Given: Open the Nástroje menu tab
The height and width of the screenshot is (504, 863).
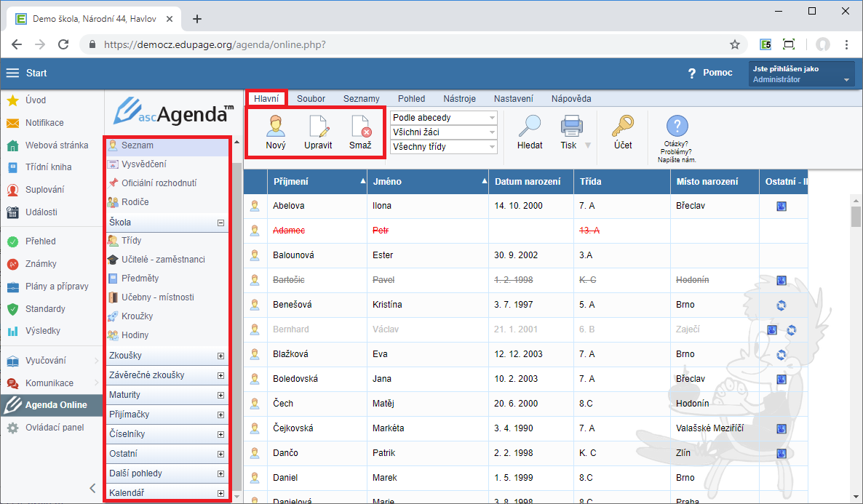Looking at the screenshot, I should coord(459,99).
